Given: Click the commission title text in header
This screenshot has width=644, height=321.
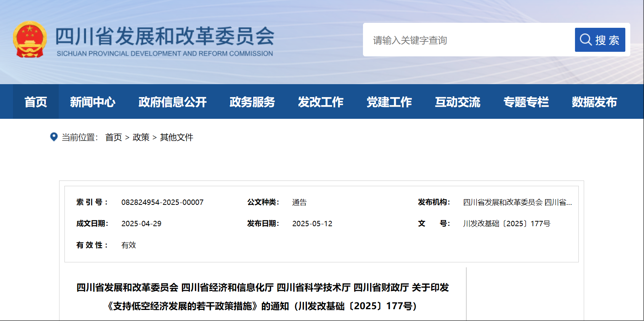Looking at the screenshot, I should click(165, 37).
